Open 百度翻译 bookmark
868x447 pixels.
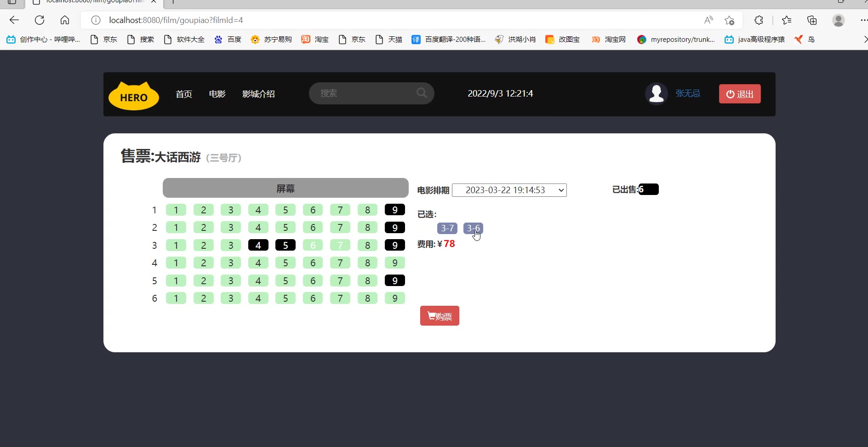tap(448, 40)
